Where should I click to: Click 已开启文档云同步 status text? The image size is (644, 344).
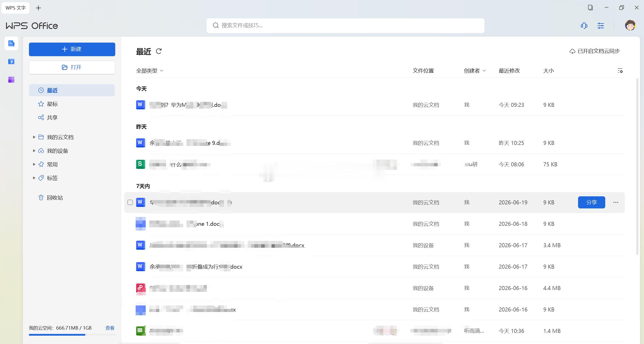pos(598,51)
